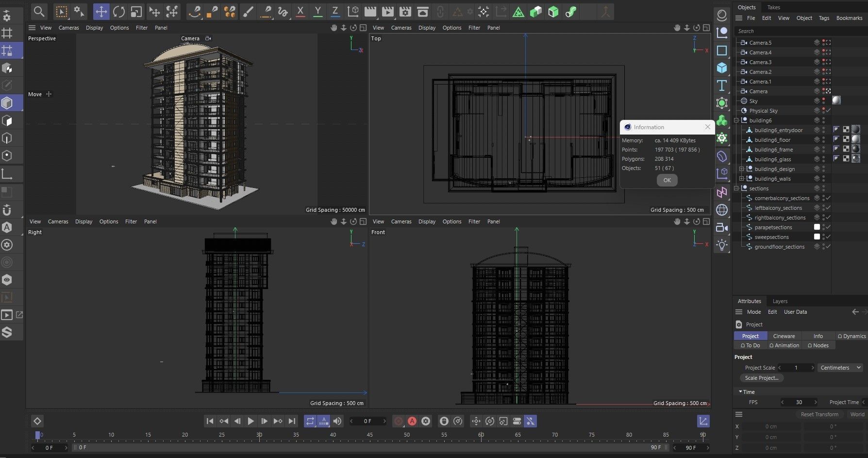Go to start of animation

point(210,421)
